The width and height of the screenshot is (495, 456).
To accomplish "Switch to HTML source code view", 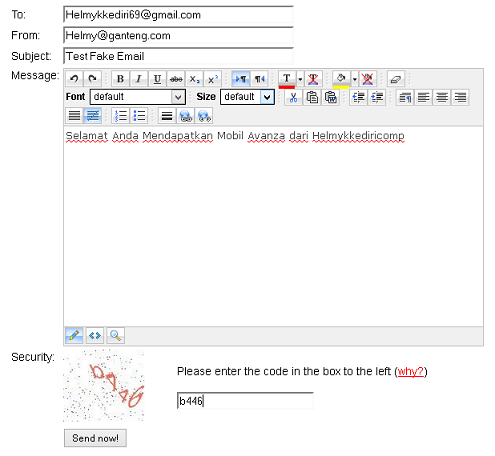I will [x=95, y=335].
